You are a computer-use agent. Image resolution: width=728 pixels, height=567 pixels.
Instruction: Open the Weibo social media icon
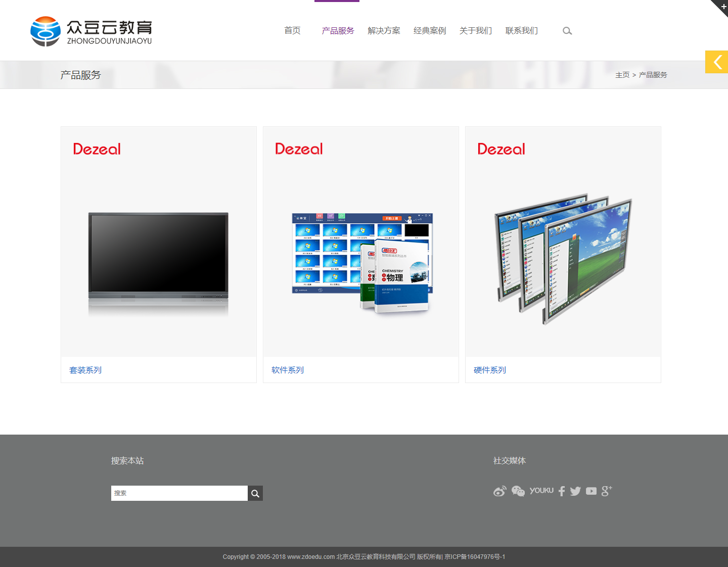(499, 491)
